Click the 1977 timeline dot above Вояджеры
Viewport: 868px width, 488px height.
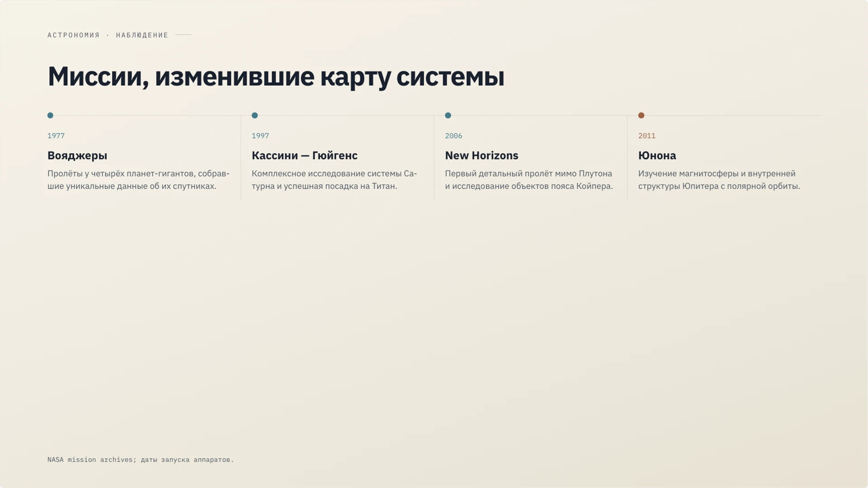coord(50,115)
